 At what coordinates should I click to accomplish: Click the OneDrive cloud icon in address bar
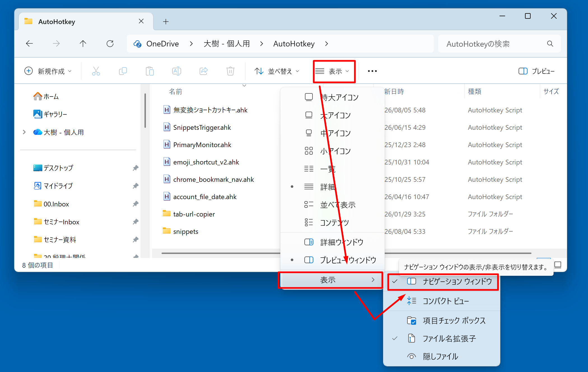(x=137, y=44)
